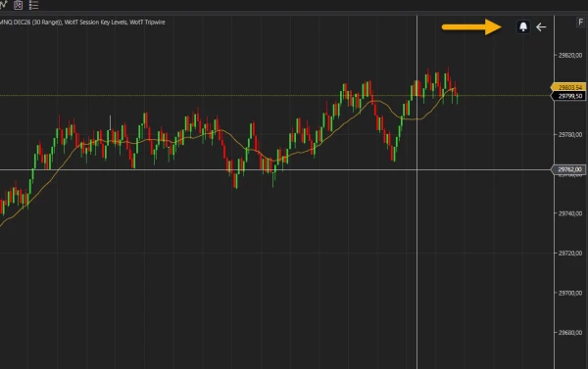Screen dimensions: 588x369
Task: Click the 29799,50 current price marker
Action: [x=568, y=96]
